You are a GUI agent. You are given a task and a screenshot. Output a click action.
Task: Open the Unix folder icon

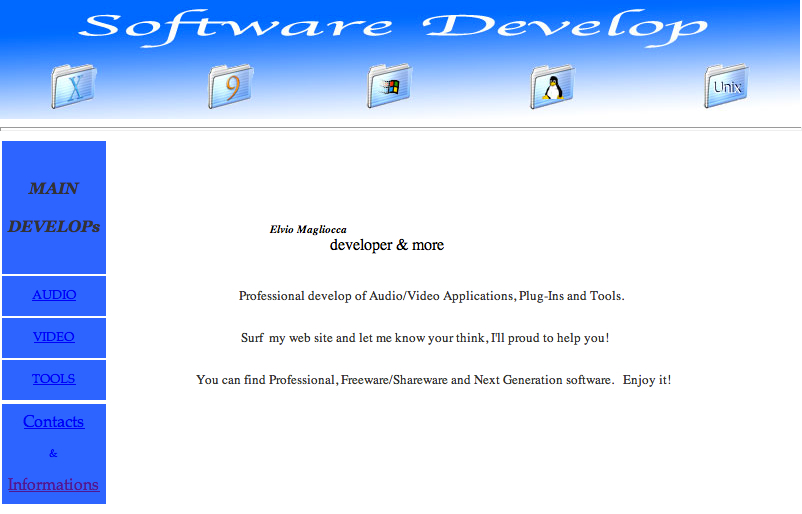(x=726, y=86)
